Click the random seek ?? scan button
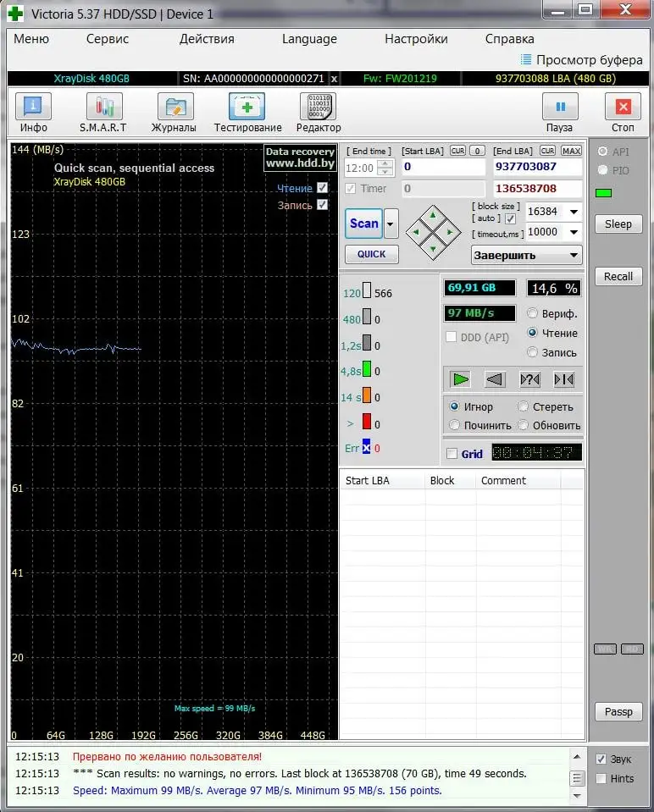This screenshot has height=812, width=654. click(x=529, y=379)
